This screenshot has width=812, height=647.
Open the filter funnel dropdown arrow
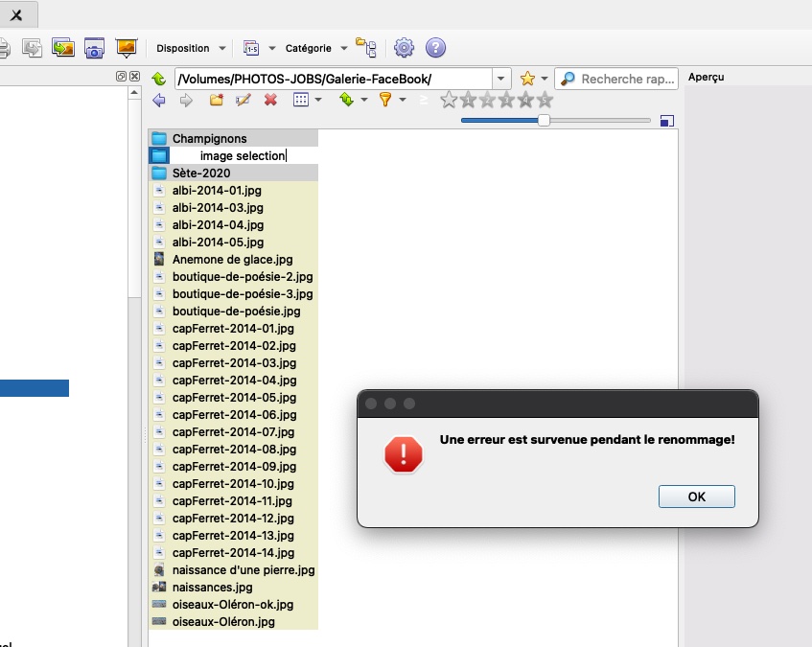click(403, 100)
